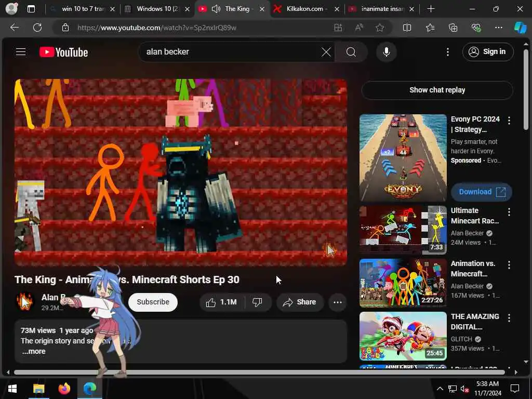Viewport: 532px width, 399px height.
Task: Click the address bar URL
Action: 157,28
